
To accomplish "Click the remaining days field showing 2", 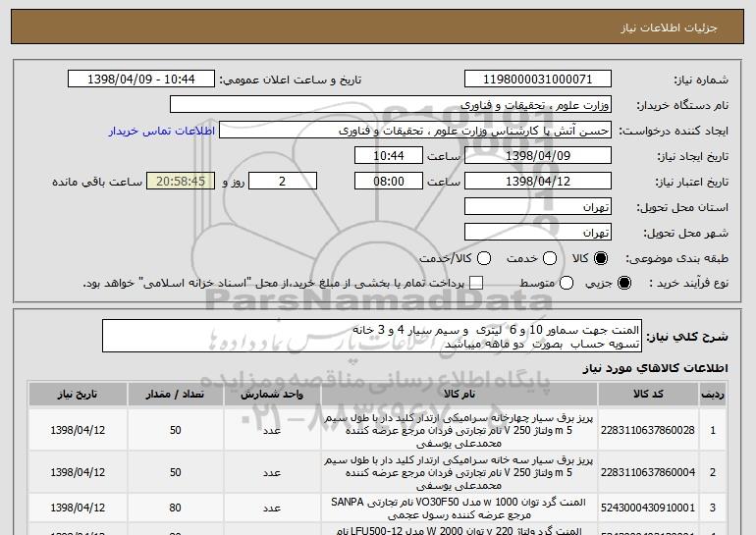I will (283, 182).
